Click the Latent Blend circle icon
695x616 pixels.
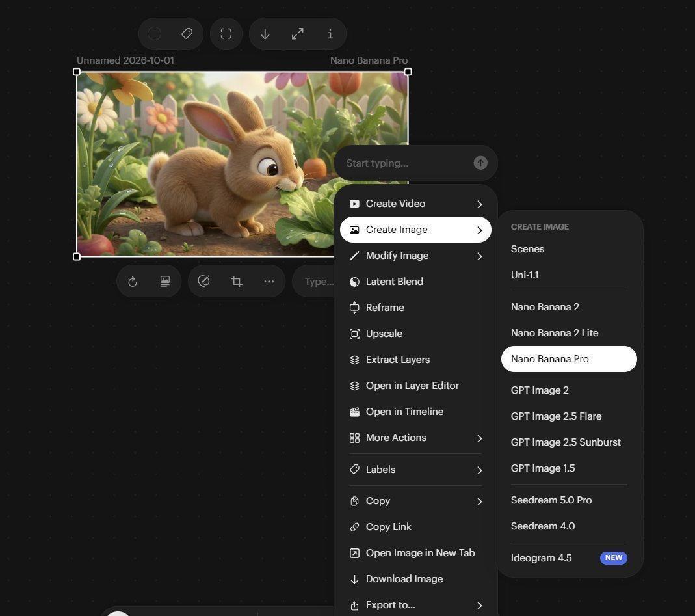tap(354, 282)
